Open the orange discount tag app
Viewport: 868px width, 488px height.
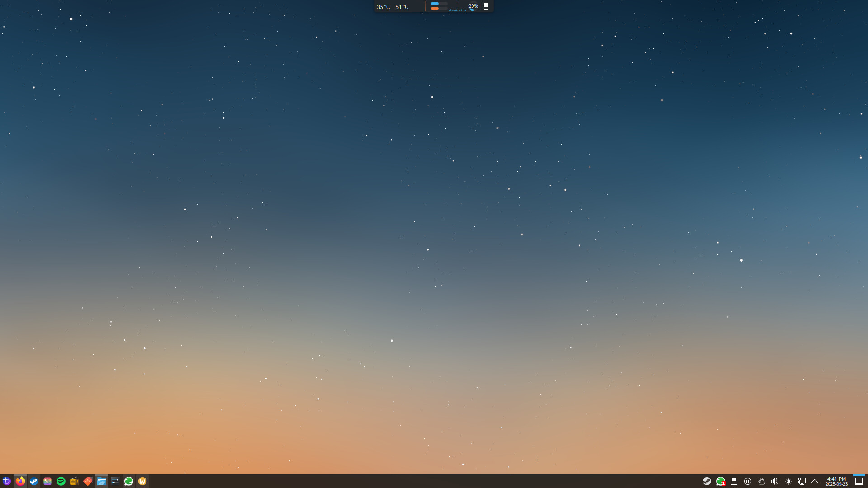coord(88,481)
